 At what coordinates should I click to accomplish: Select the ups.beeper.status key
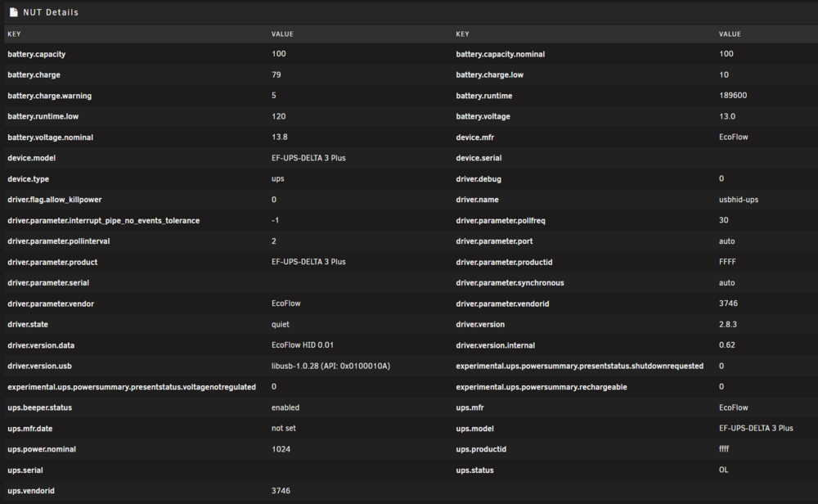(39, 408)
